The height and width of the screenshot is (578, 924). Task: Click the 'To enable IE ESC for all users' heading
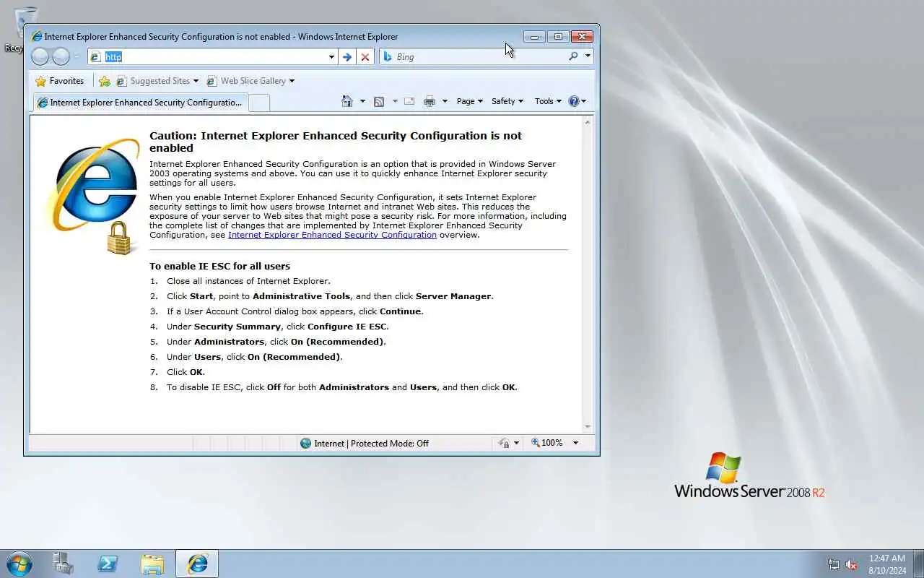coord(219,266)
